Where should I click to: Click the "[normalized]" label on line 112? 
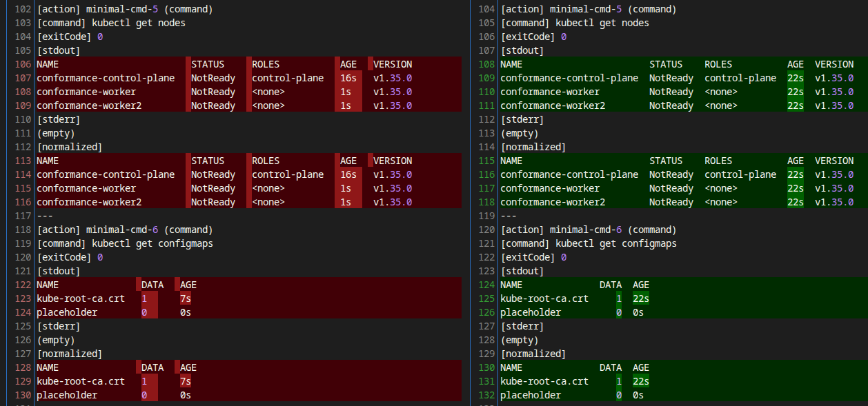coord(69,147)
